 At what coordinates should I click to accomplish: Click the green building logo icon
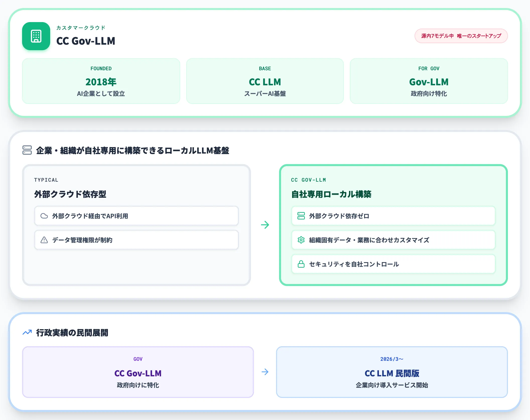(36, 36)
